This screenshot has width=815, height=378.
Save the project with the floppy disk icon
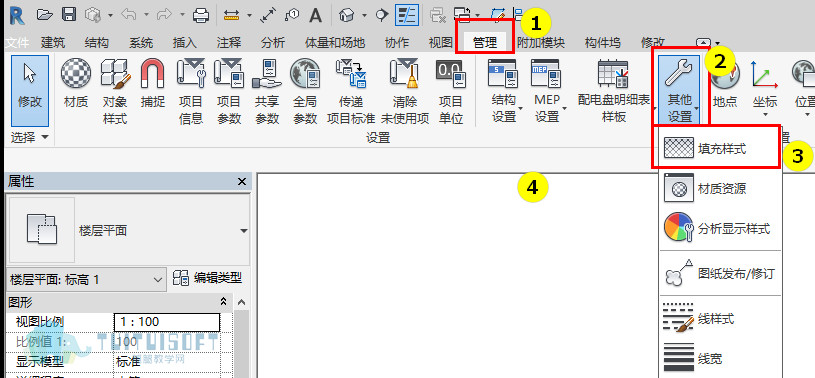tap(69, 15)
